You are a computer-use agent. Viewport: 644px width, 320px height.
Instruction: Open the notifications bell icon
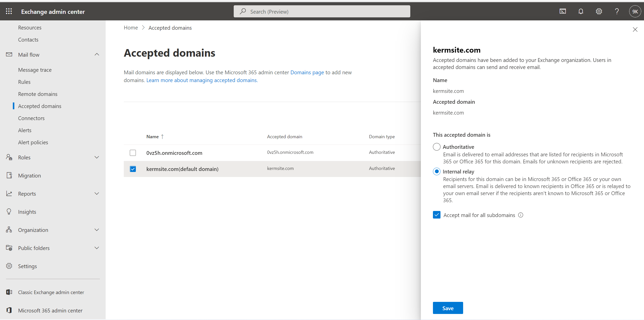click(x=581, y=11)
